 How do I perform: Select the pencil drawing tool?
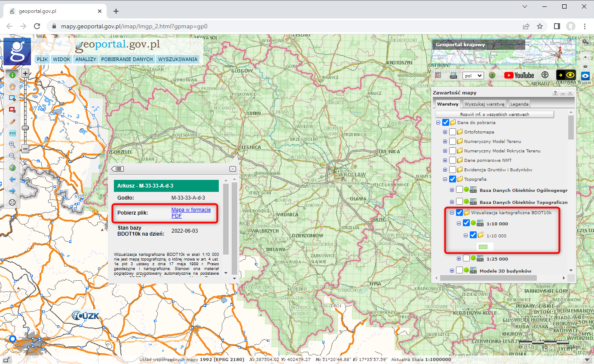tap(12, 121)
